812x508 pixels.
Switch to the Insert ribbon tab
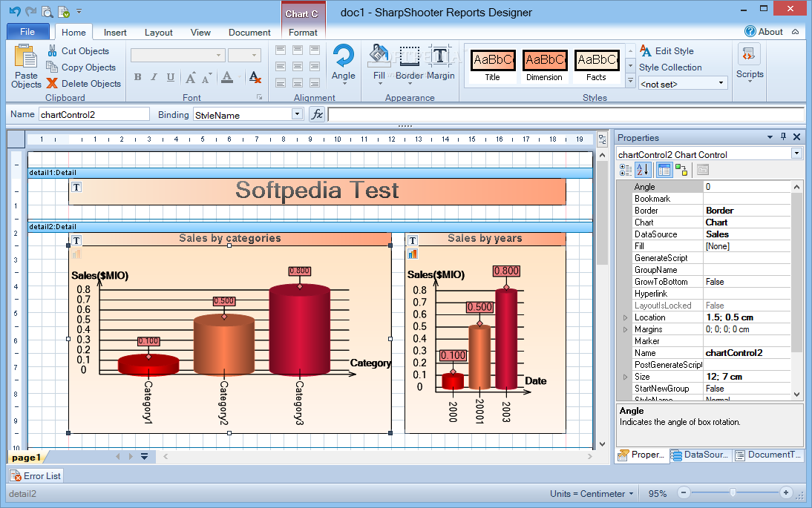click(x=115, y=33)
